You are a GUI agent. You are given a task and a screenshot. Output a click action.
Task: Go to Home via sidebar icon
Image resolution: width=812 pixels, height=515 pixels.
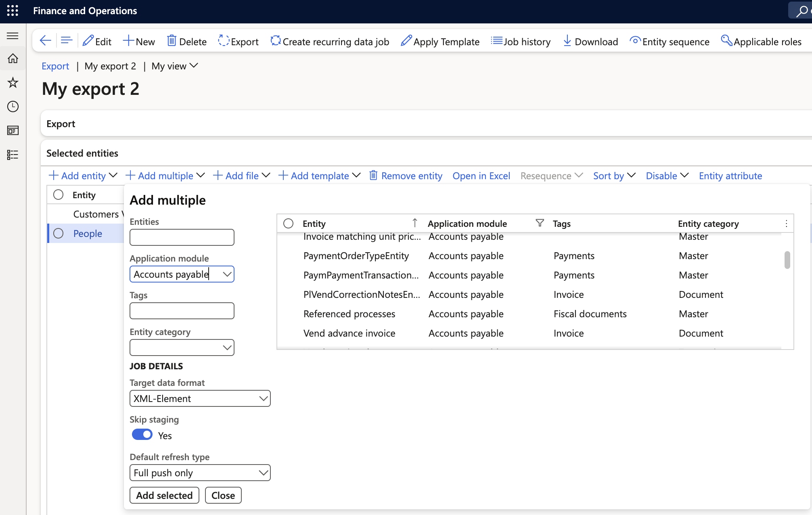tap(13, 59)
